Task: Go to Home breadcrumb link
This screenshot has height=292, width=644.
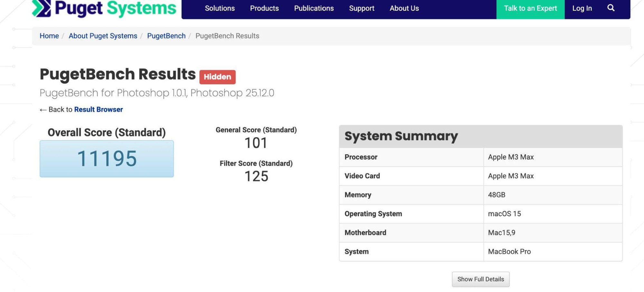Action: click(x=49, y=36)
